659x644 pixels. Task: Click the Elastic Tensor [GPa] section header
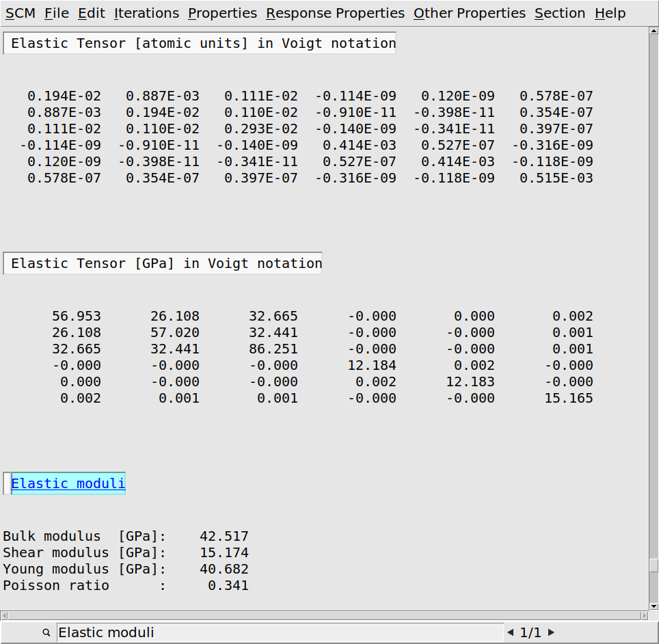click(x=166, y=263)
